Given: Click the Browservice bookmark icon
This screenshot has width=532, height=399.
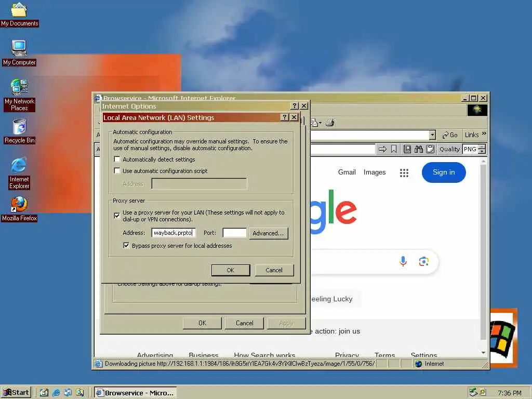Looking at the screenshot, I should click(394, 149).
